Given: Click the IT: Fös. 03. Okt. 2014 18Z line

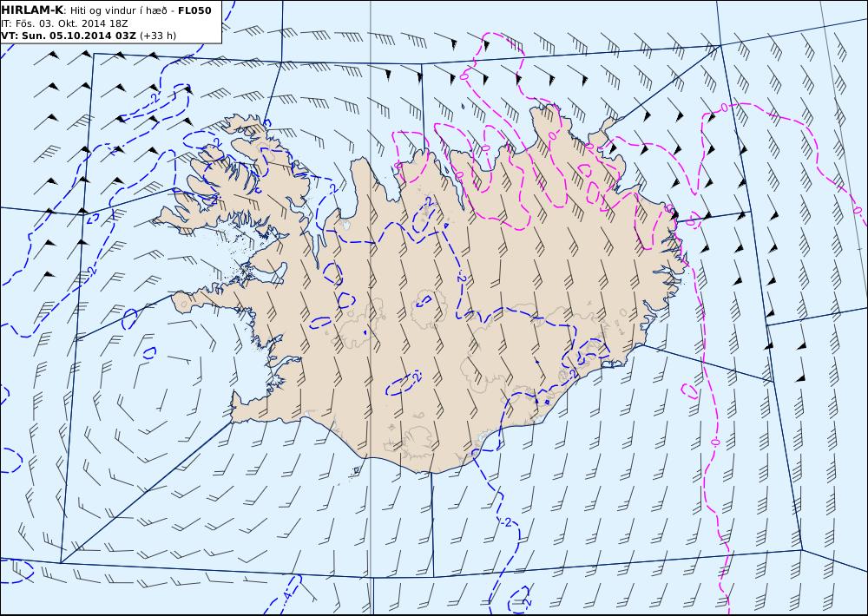Looking at the screenshot, I should pyautogui.click(x=65, y=23).
